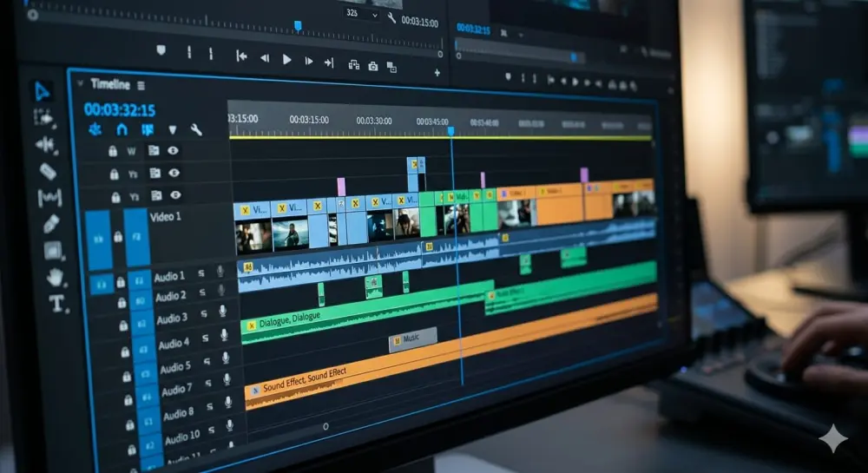Open monitor settings wrench icon

tap(391, 17)
